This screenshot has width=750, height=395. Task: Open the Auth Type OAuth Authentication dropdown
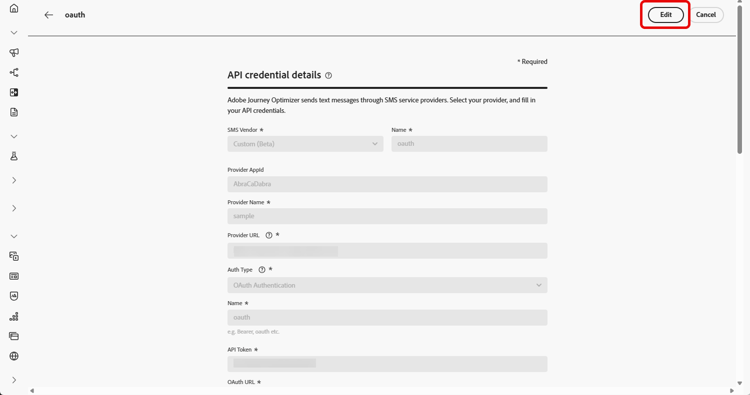(x=387, y=285)
